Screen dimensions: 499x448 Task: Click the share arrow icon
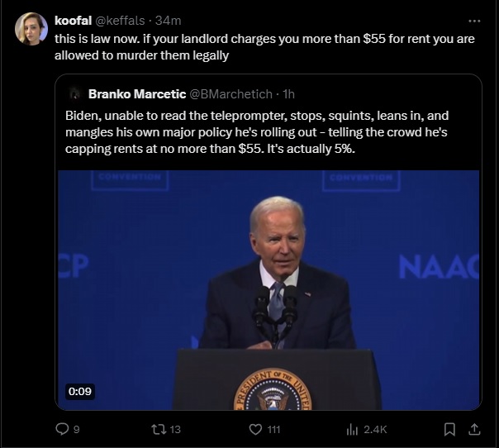pyautogui.click(x=474, y=429)
